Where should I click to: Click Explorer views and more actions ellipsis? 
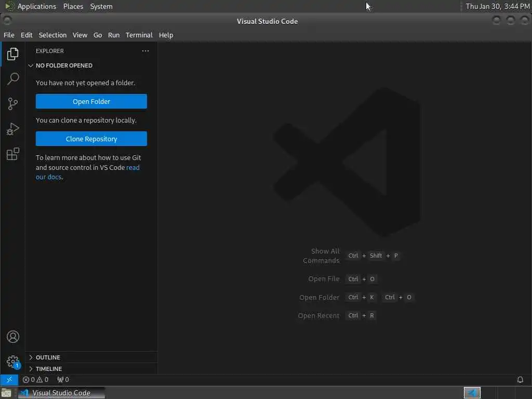pos(145,51)
